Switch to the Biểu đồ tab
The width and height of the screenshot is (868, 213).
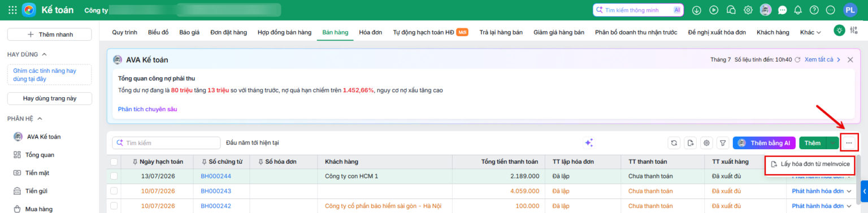[158, 32]
